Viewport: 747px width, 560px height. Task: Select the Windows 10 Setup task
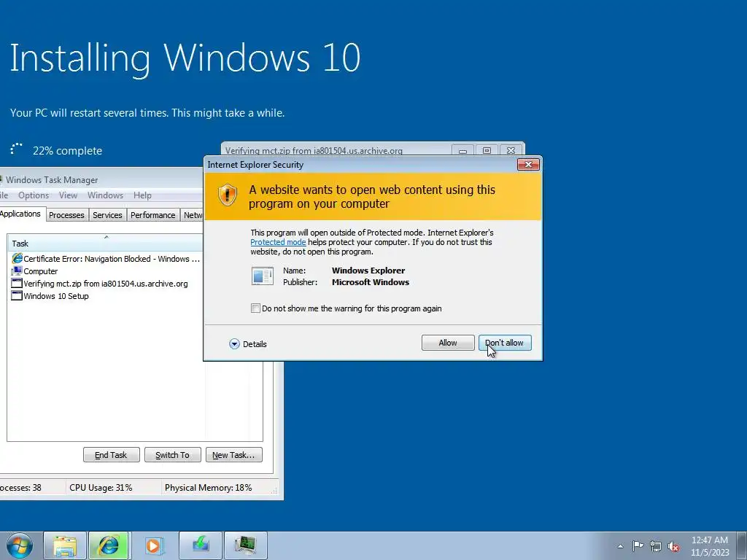[105, 296]
